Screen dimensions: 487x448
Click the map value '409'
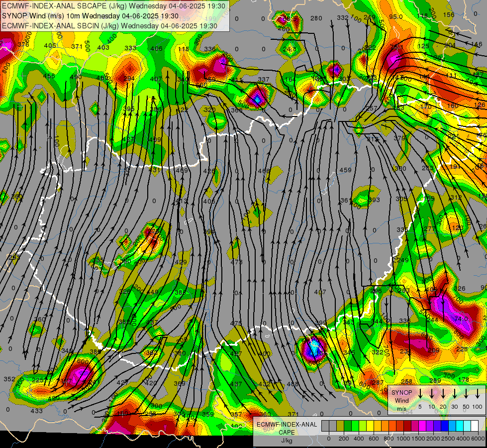155,139
